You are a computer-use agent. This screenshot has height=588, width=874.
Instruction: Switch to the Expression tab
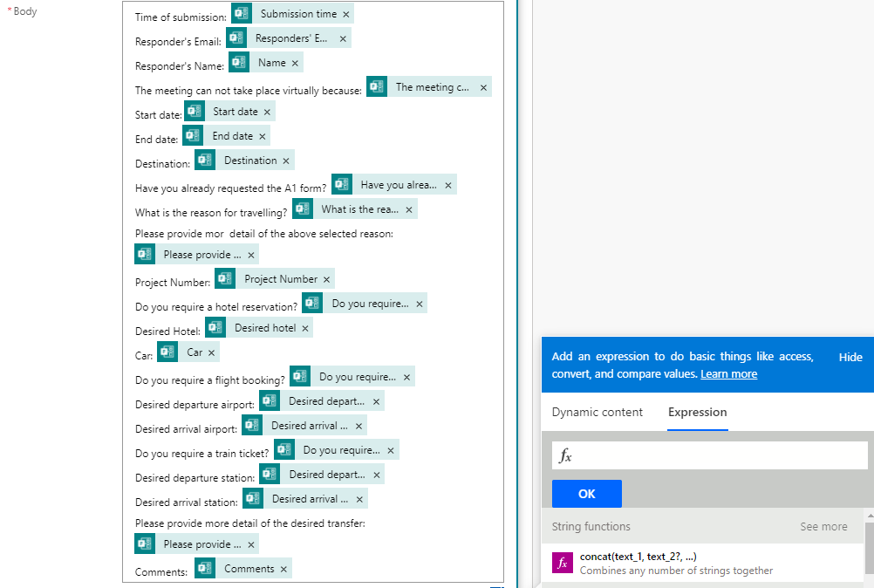697,412
